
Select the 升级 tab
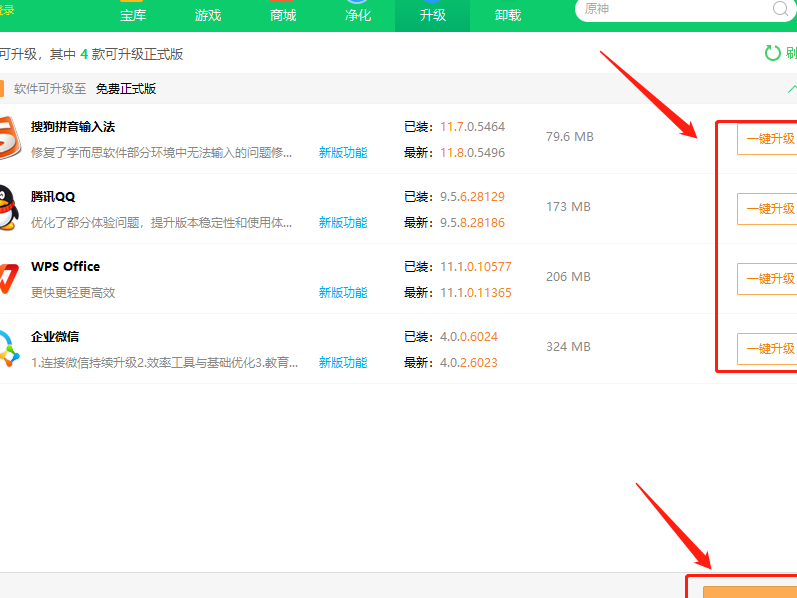[x=433, y=15]
